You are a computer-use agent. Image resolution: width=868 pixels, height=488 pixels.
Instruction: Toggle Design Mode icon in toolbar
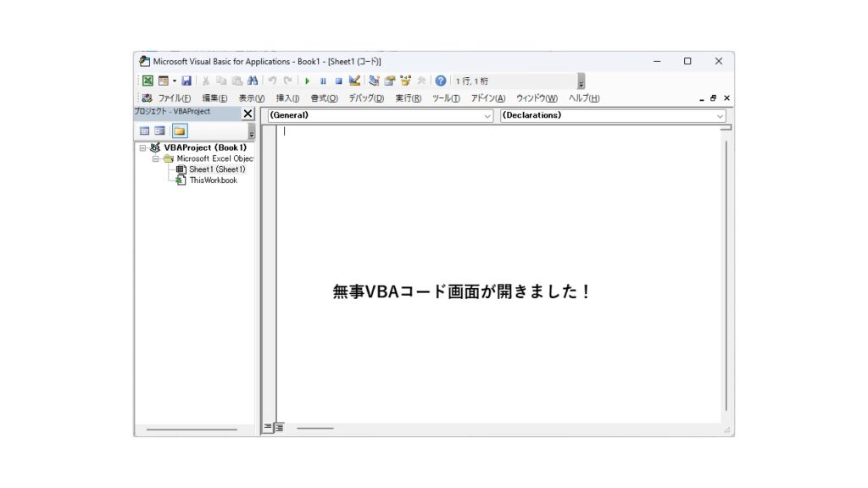pos(354,81)
